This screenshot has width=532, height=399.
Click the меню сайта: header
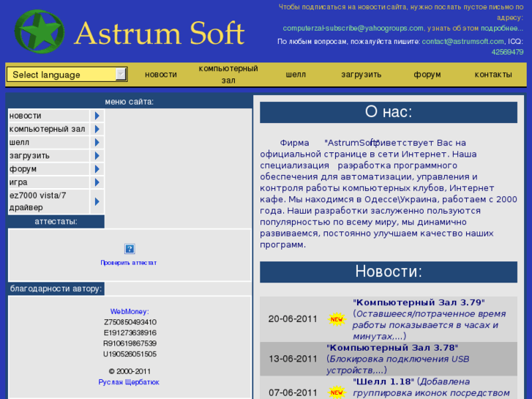click(x=130, y=102)
